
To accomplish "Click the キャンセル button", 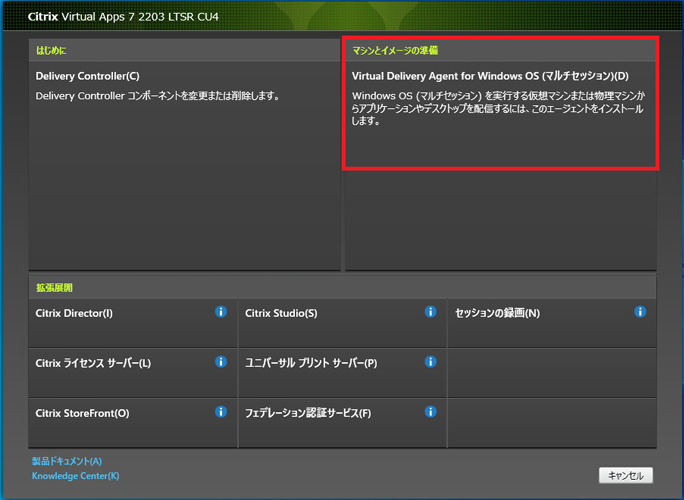I will (626, 475).
